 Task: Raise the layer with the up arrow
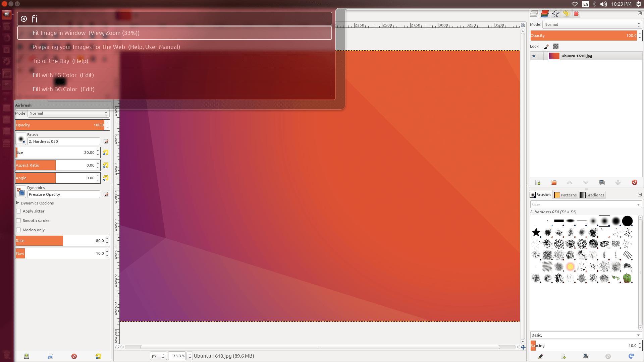[x=570, y=182]
